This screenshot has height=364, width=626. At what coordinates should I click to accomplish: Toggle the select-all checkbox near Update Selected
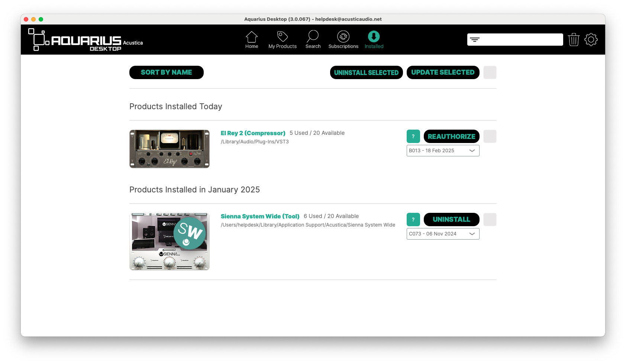click(490, 72)
